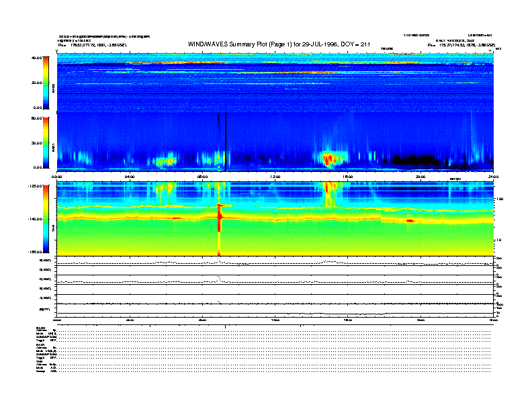Click the 40.00 label on RAD2 color scale
This screenshot has height=411, width=532.
click(37, 58)
